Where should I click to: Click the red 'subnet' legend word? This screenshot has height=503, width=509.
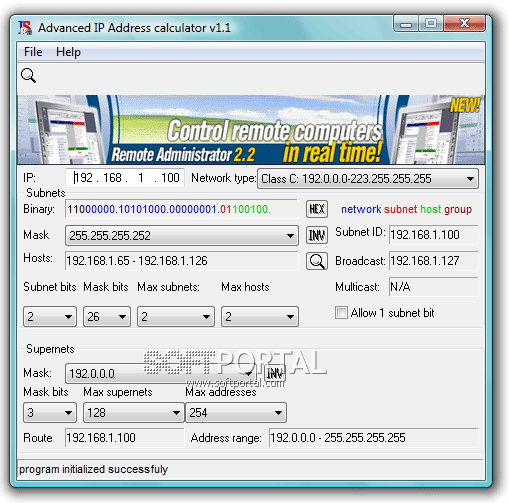click(x=400, y=209)
